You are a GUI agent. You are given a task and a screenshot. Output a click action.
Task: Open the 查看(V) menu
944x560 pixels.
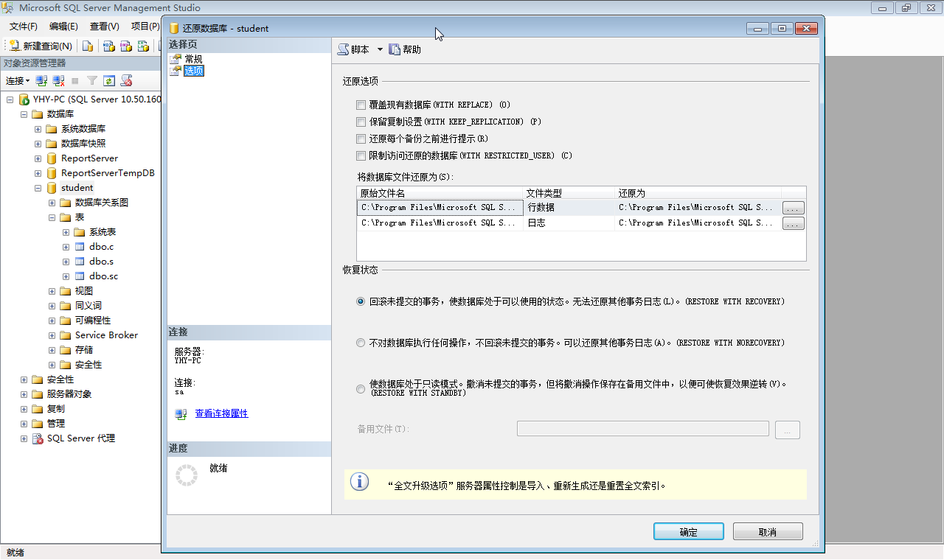point(105,27)
